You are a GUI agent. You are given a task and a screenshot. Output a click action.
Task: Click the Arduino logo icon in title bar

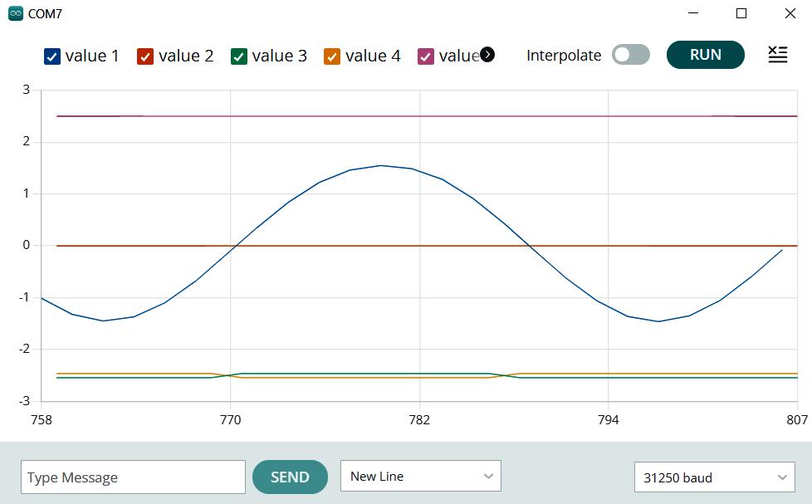[16, 14]
